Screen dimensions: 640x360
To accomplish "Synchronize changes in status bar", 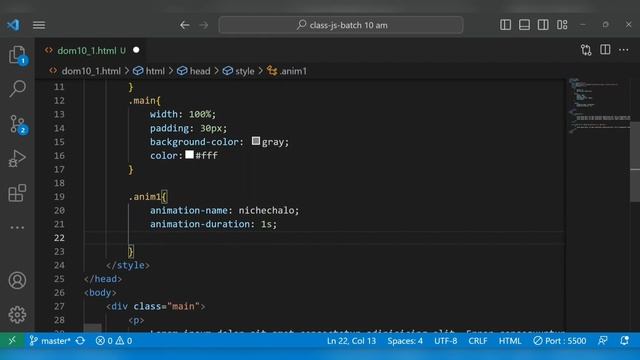I will tap(80, 340).
